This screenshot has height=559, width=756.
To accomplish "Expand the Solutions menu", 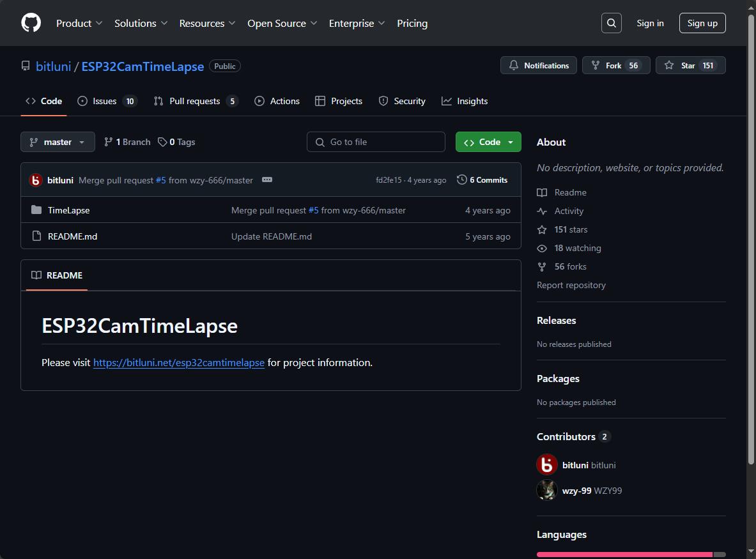I will coord(141,23).
